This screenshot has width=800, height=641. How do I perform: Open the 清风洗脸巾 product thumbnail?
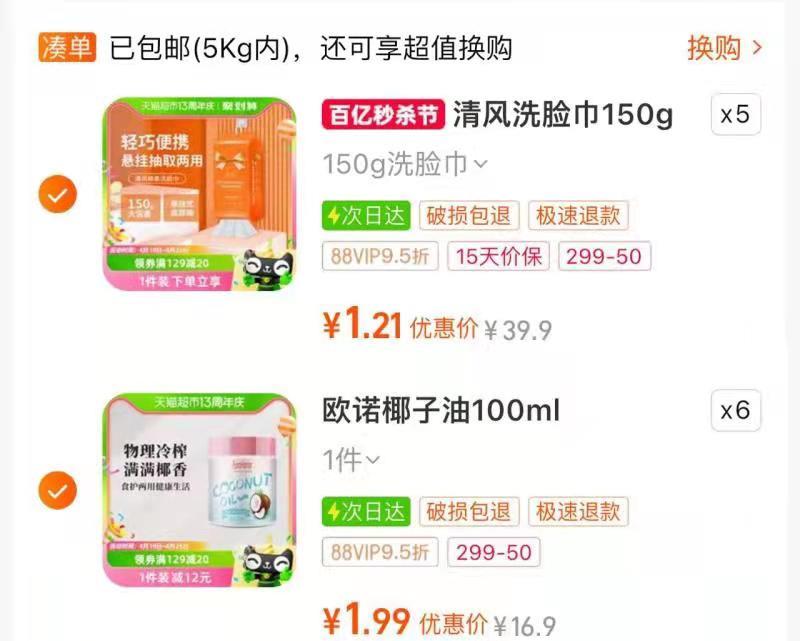pos(199,194)
